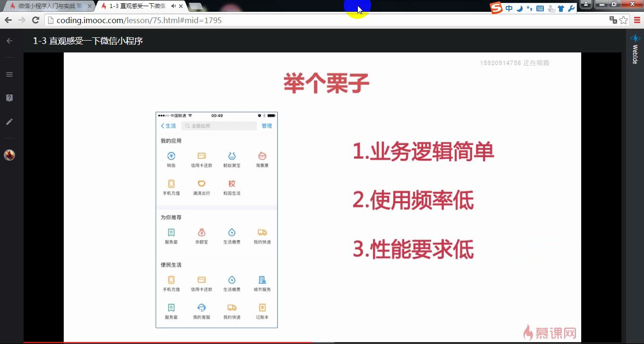
Task: Open the Sogou skin shirt icon
Action: click(x=561, y=9)
